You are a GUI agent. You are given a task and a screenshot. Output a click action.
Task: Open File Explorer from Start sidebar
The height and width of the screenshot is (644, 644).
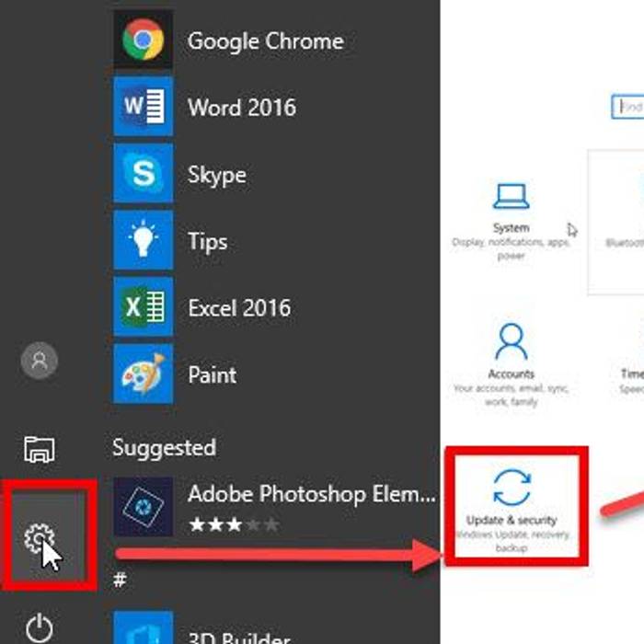[x=40, y=449]
